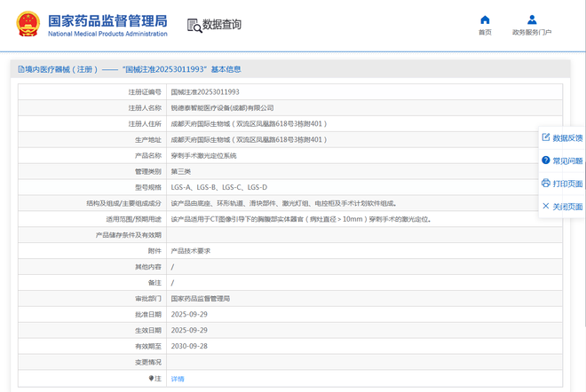Click the NMPA national emblem logo
The image size is (586, 392).
[x=28, y=24]
